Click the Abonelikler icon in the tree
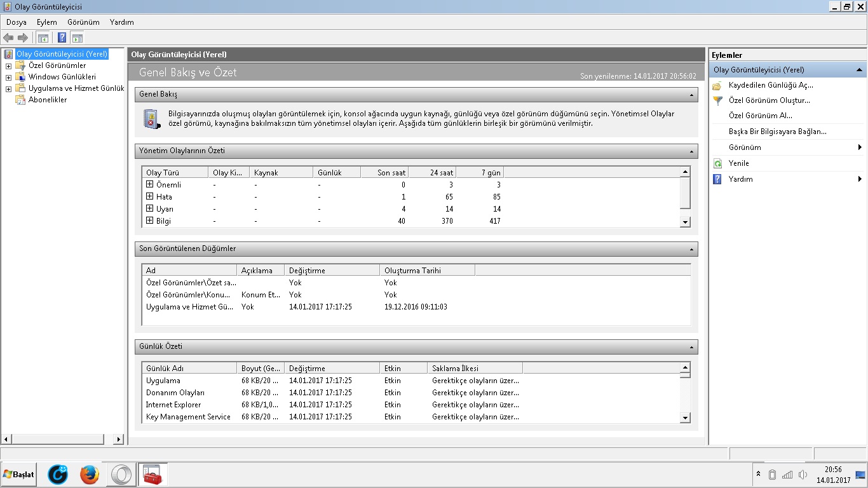 pyautogui.click(x=20, y=100)
